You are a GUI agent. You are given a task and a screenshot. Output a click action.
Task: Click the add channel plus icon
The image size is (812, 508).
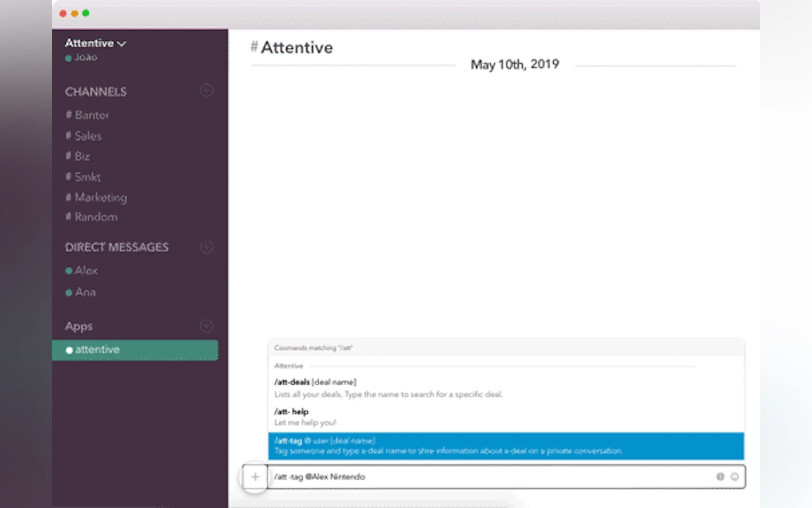206,91
